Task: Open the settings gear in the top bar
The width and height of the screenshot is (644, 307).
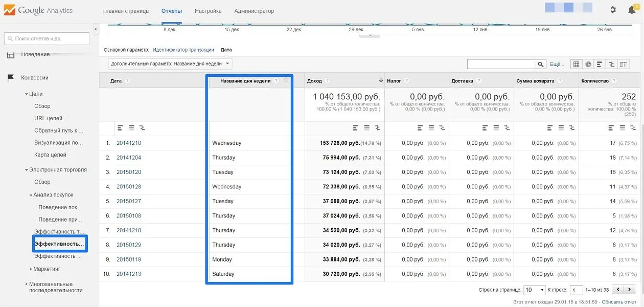Action: 613,10
